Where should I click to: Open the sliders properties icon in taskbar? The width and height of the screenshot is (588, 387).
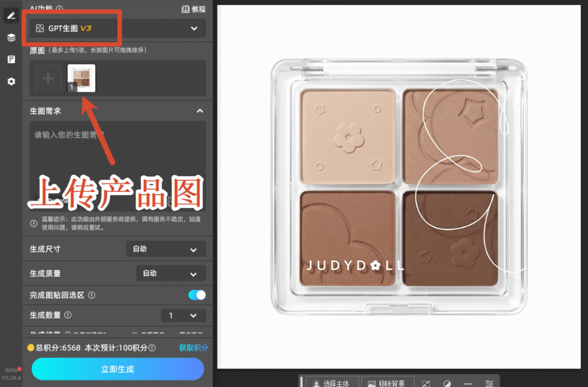click(x=489, y=383)
